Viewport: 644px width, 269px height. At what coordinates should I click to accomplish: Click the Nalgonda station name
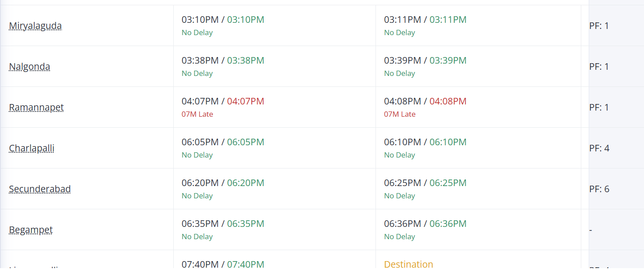[x=29, y=67]
